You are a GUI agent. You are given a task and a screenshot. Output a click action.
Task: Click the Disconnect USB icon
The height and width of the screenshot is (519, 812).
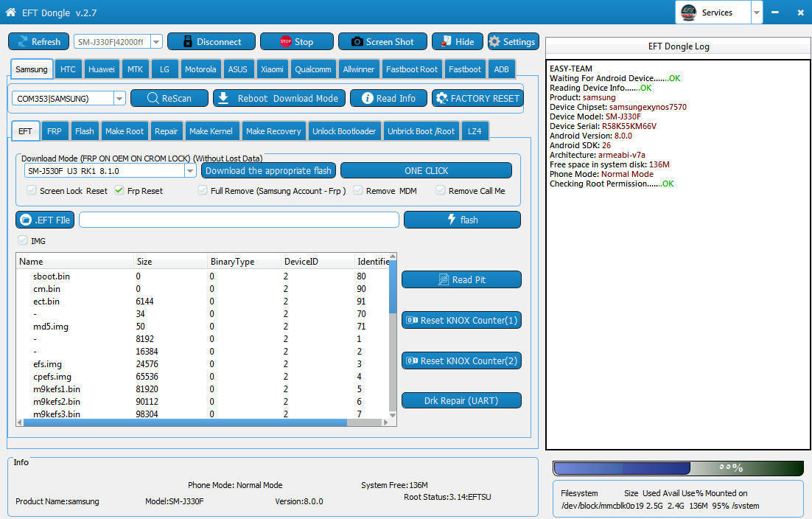click(x=187, y=42)
